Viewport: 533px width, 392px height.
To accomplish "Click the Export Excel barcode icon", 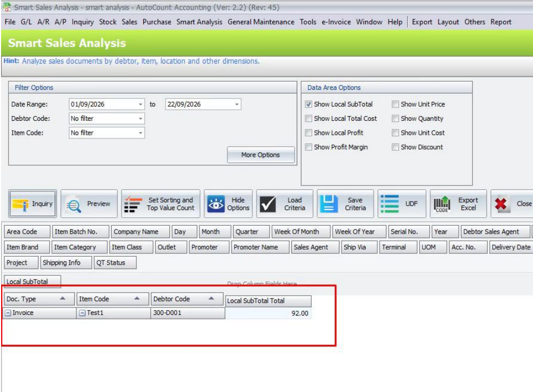I will click(x=442, y=204).
